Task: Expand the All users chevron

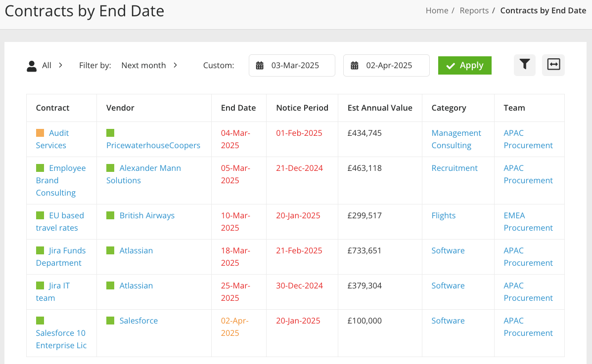Action: [x=60, y=65]
